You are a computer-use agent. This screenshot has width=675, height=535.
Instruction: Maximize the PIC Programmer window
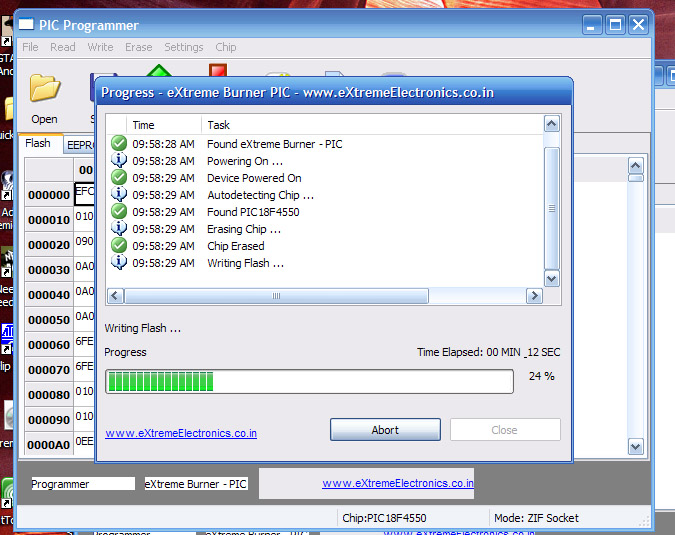(x=615, y=25)
